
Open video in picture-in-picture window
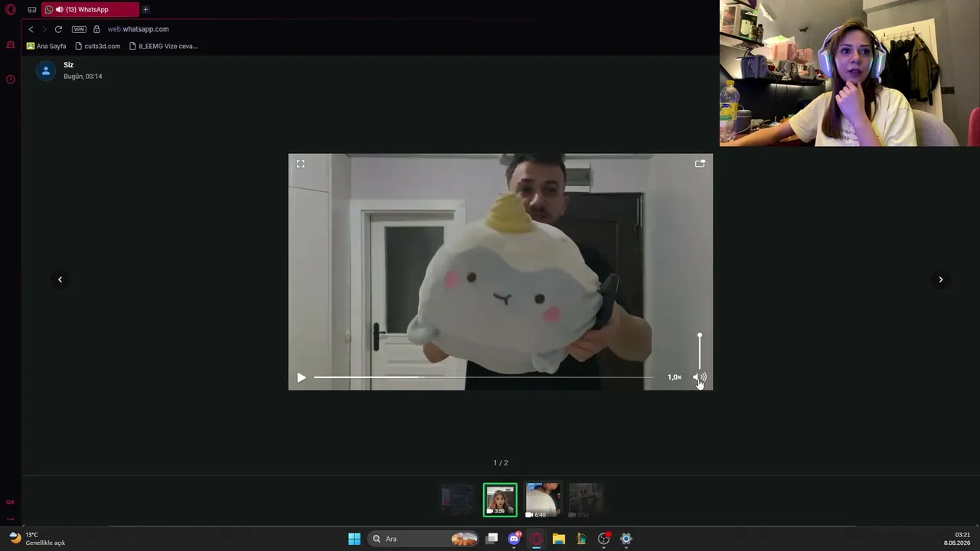[x=700, y=164]
